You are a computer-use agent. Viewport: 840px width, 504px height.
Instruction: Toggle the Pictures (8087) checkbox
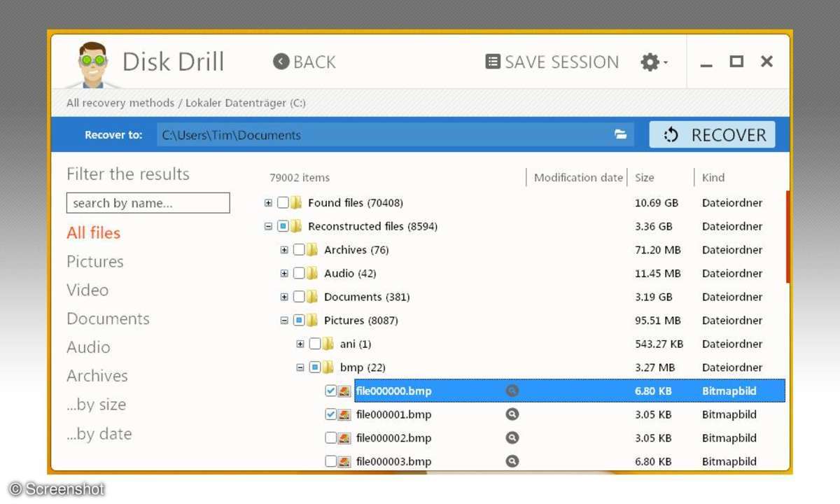(299, 321)
